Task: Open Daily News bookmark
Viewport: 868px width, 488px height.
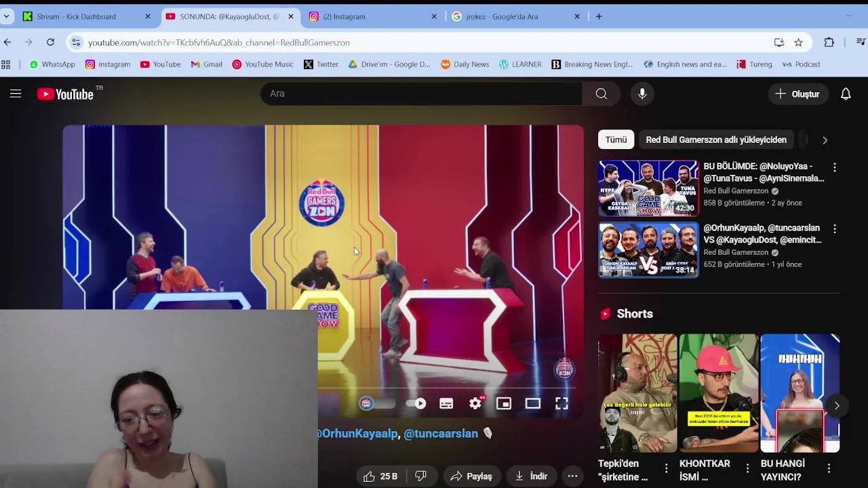Action: (x=465, y=64)
